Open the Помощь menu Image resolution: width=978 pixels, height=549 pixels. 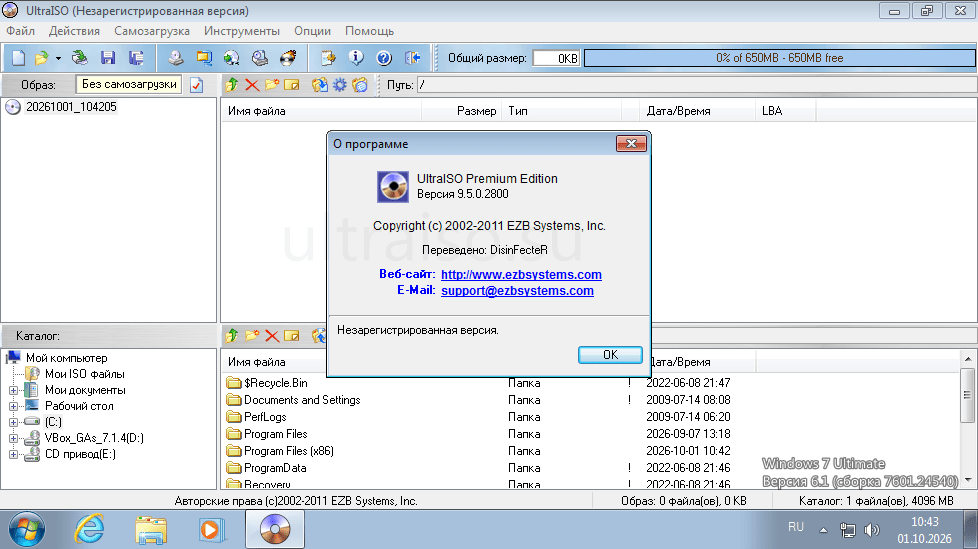(x=369, y=31)
